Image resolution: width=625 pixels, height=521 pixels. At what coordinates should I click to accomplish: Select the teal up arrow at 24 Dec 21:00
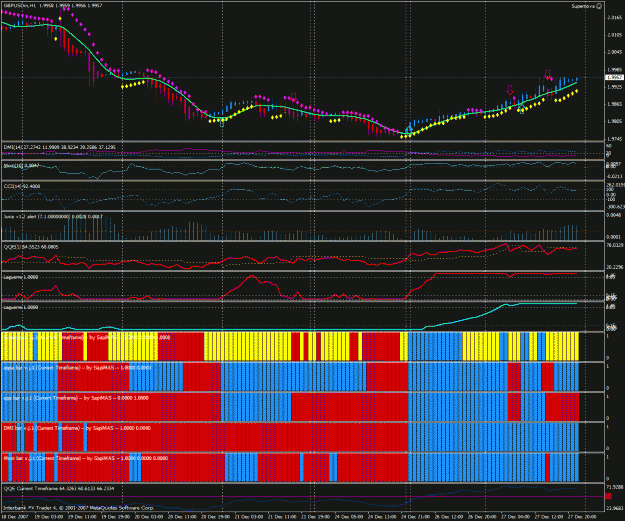click(x=409, y=129)
